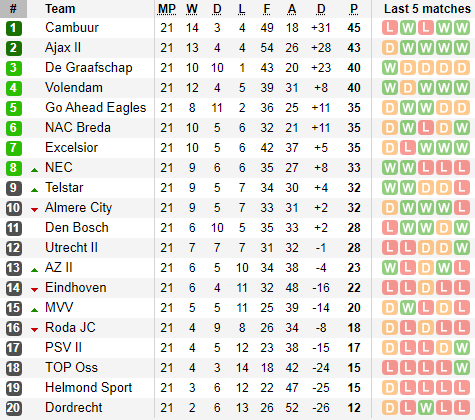The width and height of the screenshot is (475, 420).
Task: Click the position 1 rank badge
Action: (14, 28)
